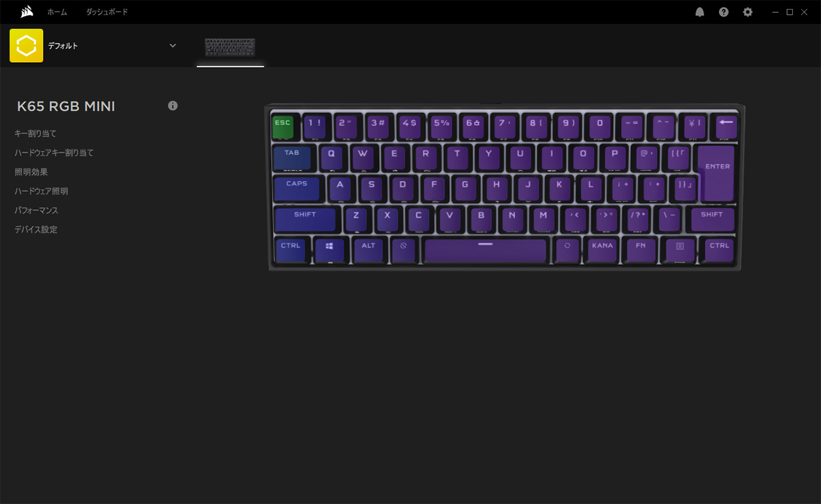Open the notifications bell icon
The width and height of the screenshot is (821, 504).
point(700,12)
